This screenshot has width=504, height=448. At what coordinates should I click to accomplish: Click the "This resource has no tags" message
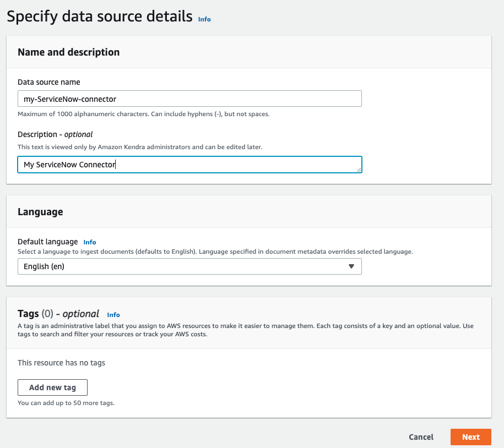pyautogui.click(x=61, y=363)
